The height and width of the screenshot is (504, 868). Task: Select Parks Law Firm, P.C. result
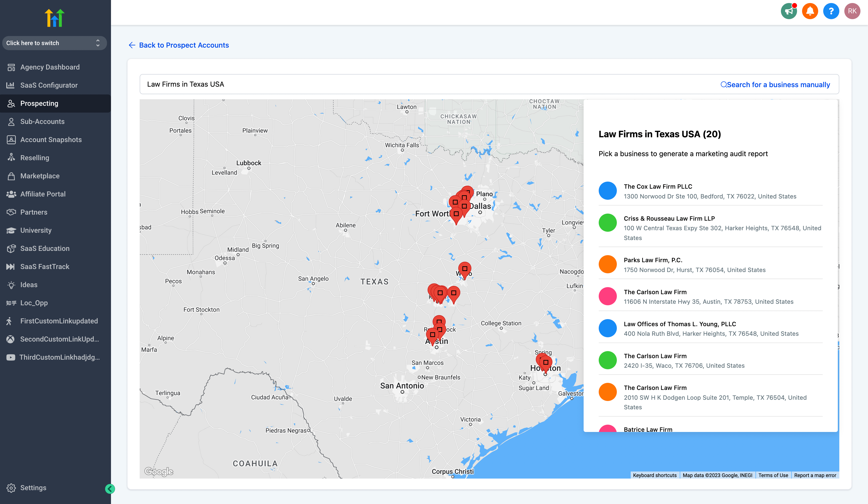point(710,265)
